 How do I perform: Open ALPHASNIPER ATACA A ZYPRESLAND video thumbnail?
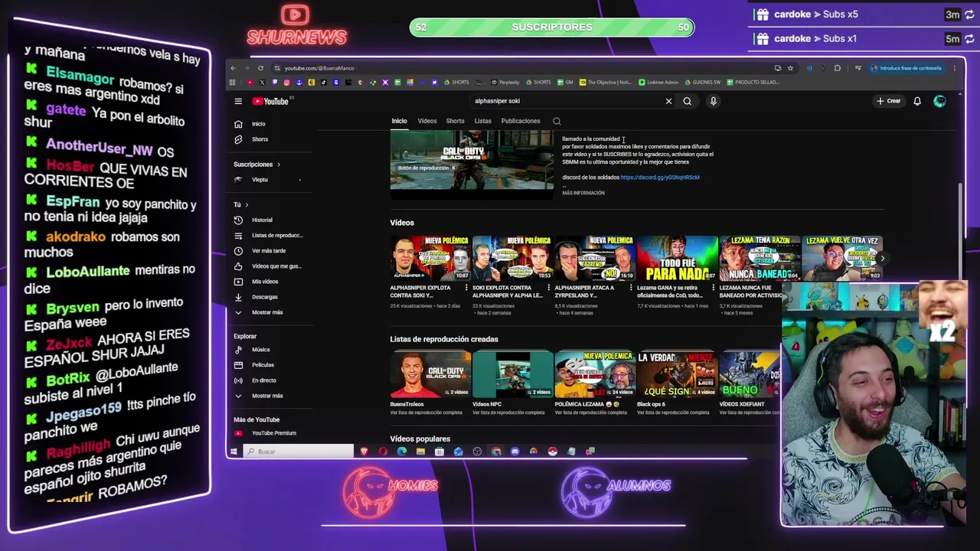tap(595, 259)
